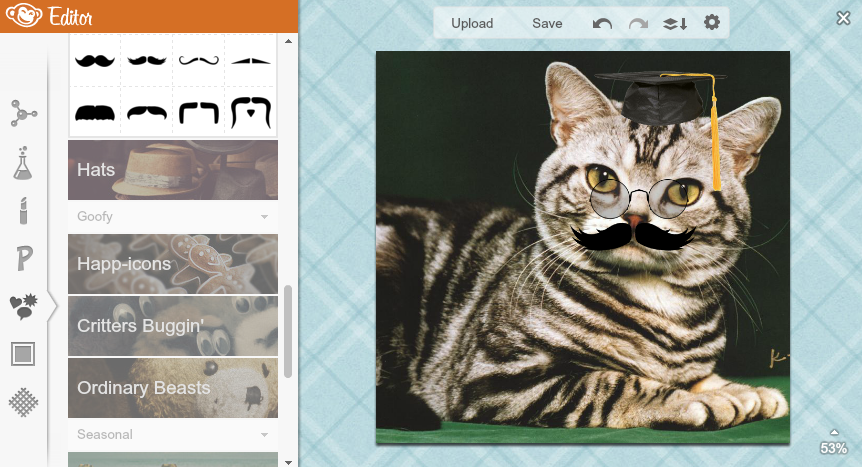Open the Critters Buggin' overlay group
Viewport: 862px width, 467px height.
(x=173, y=326)
